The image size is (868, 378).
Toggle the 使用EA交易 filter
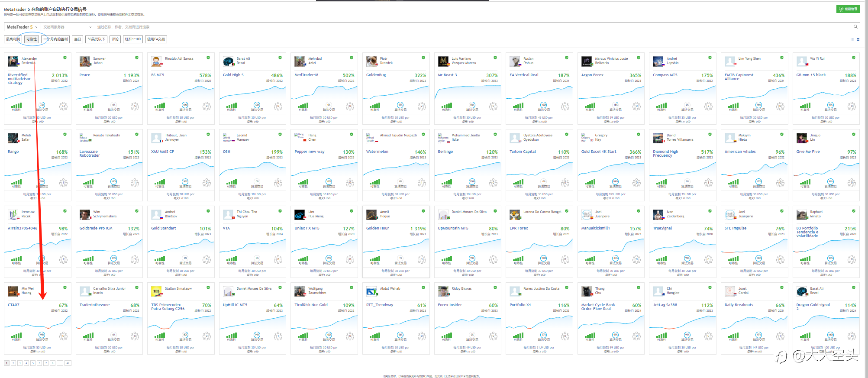156,39
